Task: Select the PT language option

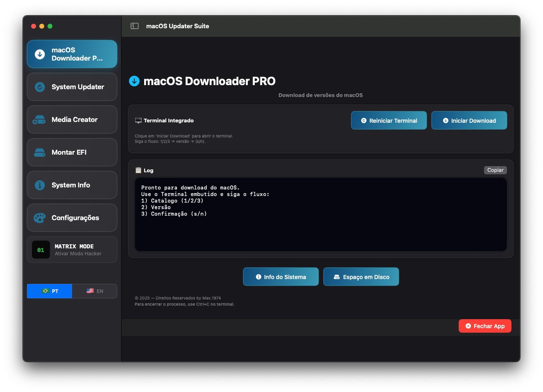Action: [x=49, y=291]
